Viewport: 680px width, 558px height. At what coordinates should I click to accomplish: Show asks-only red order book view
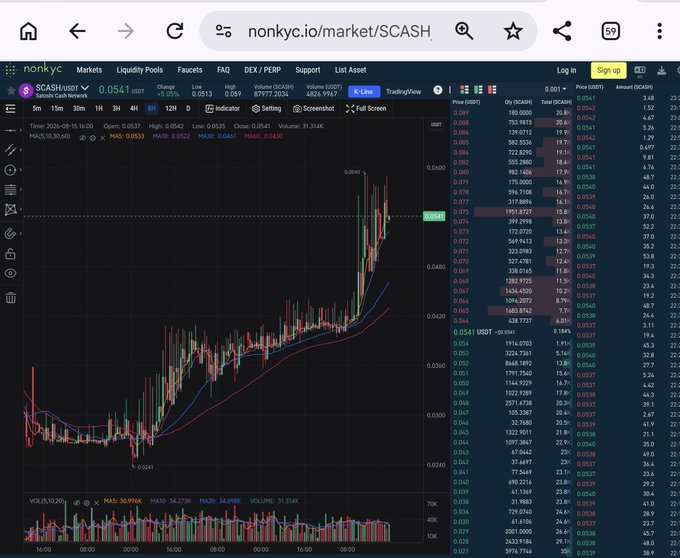coord(492,90)
